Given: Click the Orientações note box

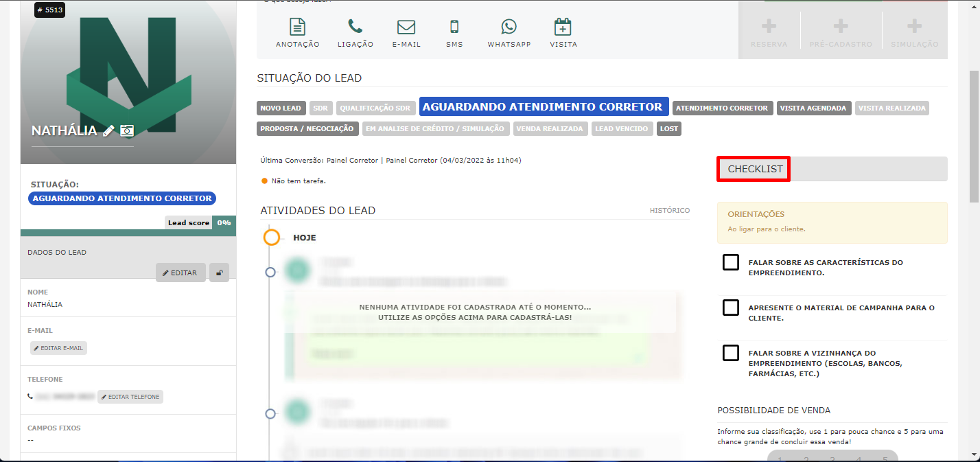Looking at the screenshot, I should 832,222.
